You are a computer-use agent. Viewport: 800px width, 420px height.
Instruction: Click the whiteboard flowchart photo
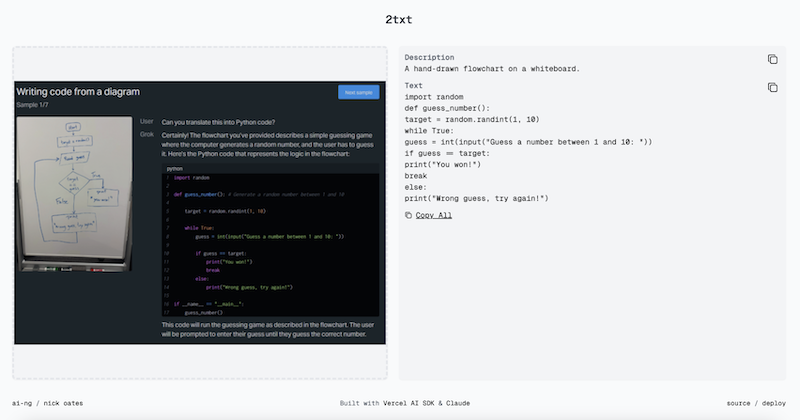[74, 194]
